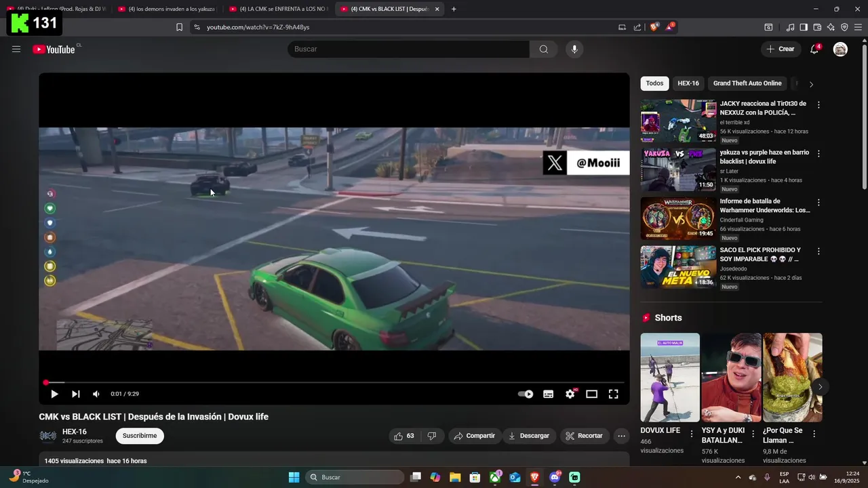Viewport: 868px width, 488px height.
Task: Open the HEX-16 channel name
Action: [x=75, y=432]
